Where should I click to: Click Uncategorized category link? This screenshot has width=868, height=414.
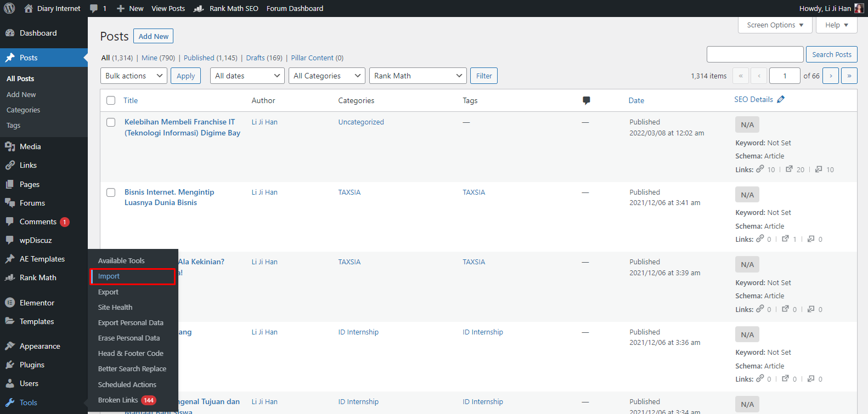[x=361, y=122]
